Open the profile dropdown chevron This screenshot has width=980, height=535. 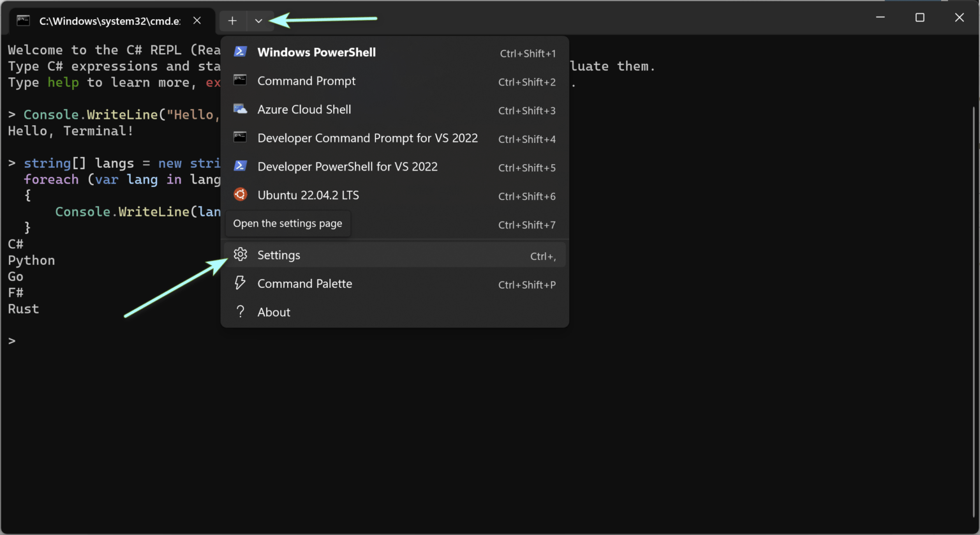click(259, 20)
